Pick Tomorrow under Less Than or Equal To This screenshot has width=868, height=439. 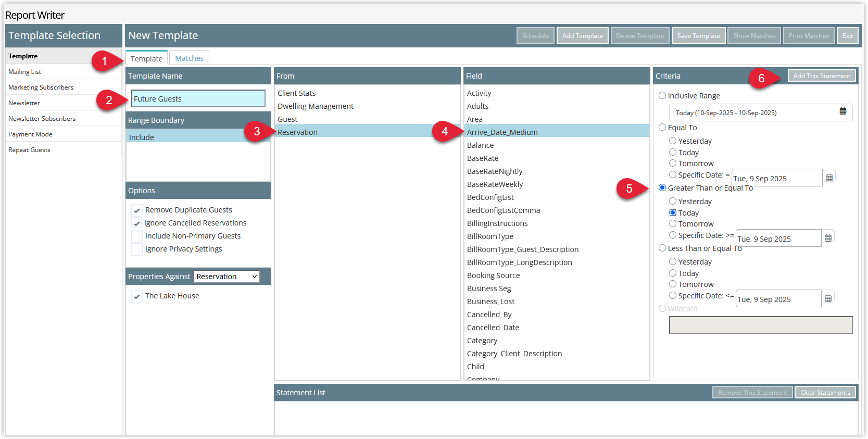[x=673, y=284]
